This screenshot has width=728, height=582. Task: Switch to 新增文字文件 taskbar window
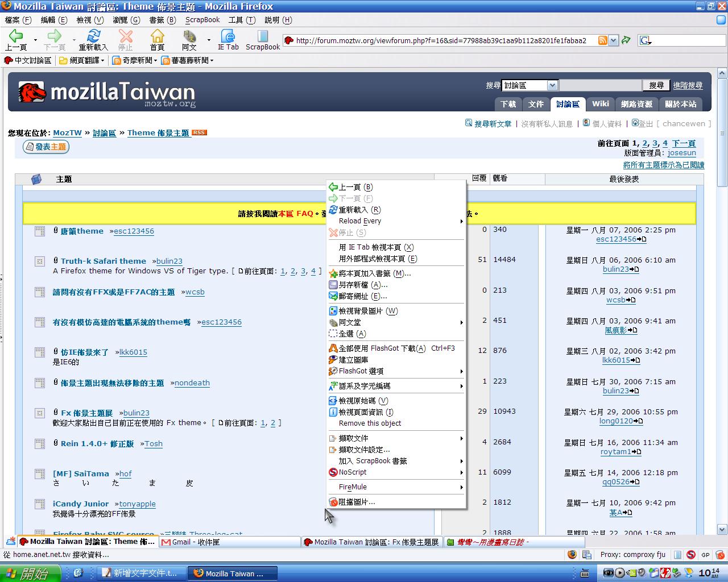pos(140,573)
